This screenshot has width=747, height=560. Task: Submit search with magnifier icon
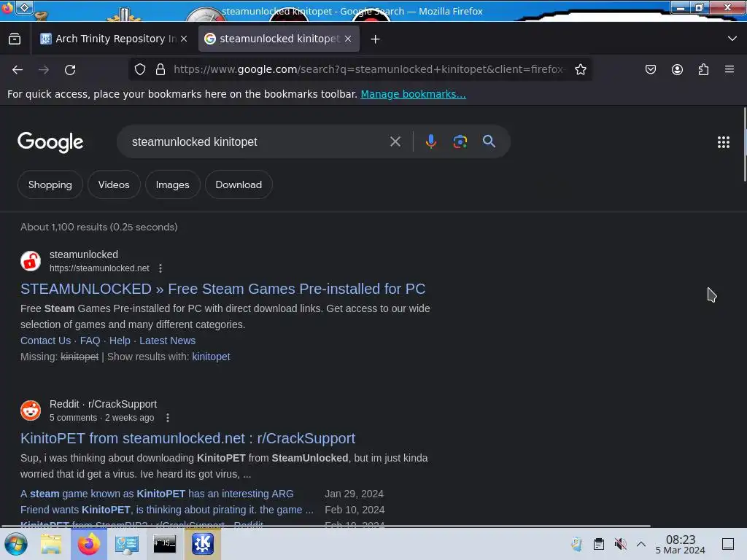pos(489,141)
